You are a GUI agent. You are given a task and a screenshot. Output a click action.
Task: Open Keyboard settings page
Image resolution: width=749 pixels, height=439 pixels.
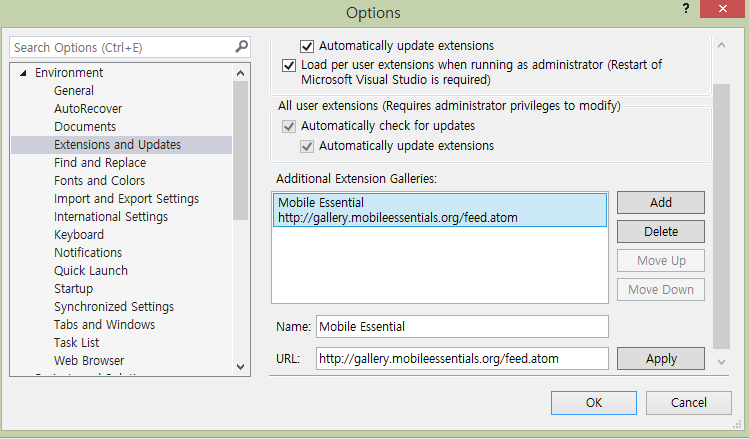(79, 235)
